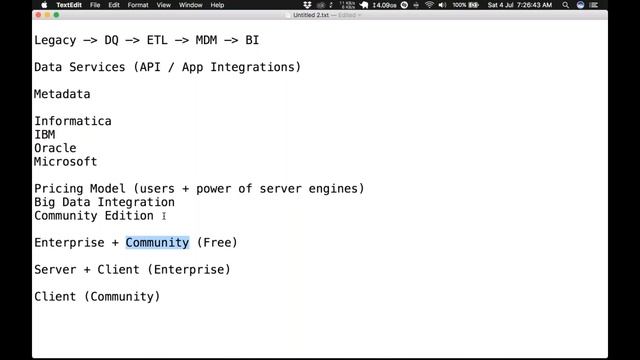The width and height of the screenshot is (640, 360).
Task: Open the Notification Center icon
Action: coord(594,5)
